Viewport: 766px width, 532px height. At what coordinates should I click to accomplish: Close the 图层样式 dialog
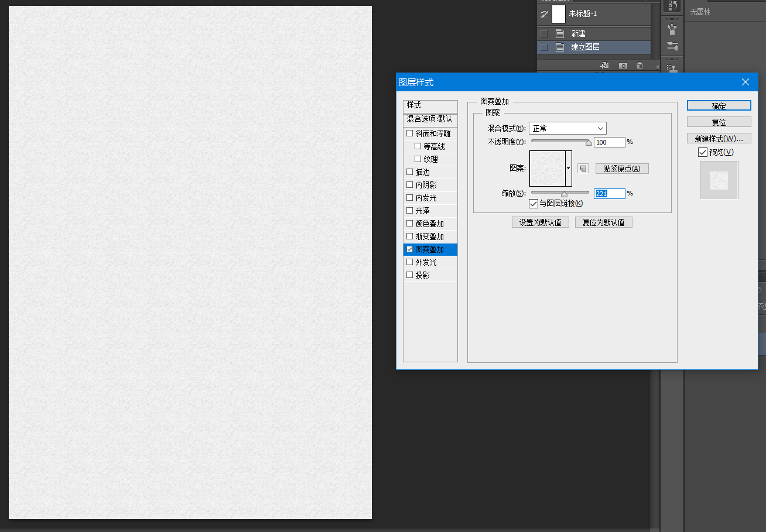(746, 82)
